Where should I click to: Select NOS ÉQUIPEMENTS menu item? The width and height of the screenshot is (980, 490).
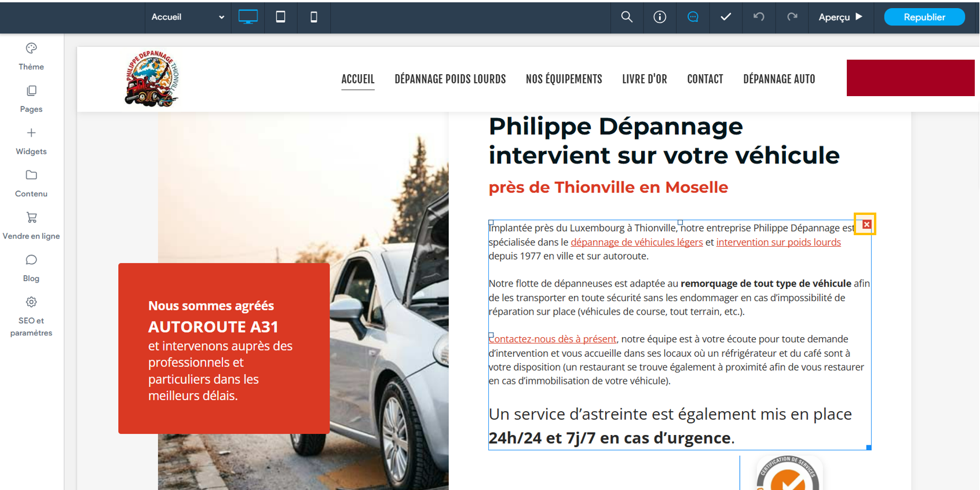(x=564, y=79)
